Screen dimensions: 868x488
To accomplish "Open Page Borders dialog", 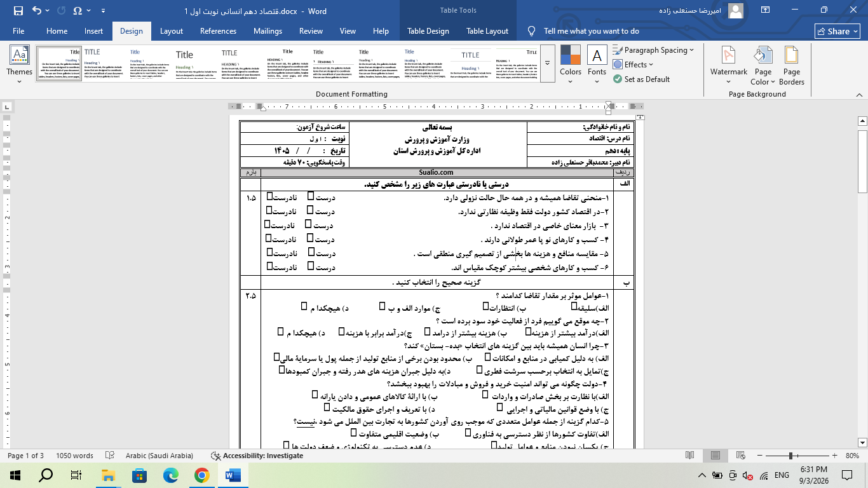I will click(792, 65).
